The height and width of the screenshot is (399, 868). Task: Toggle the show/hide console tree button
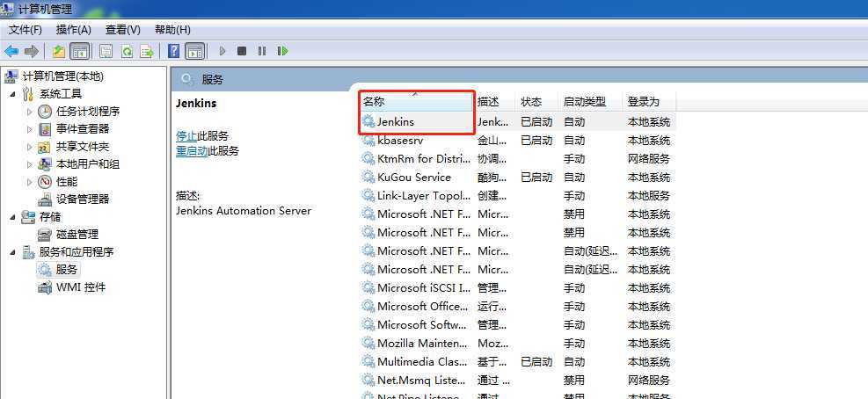80,52
